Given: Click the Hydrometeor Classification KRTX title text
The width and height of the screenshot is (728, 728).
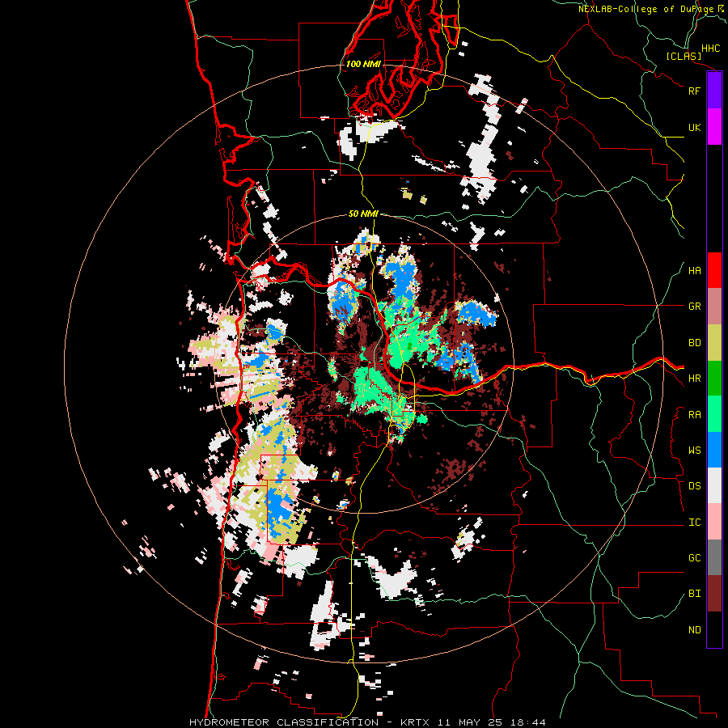Looking at the screenshot, I should 367,722.
